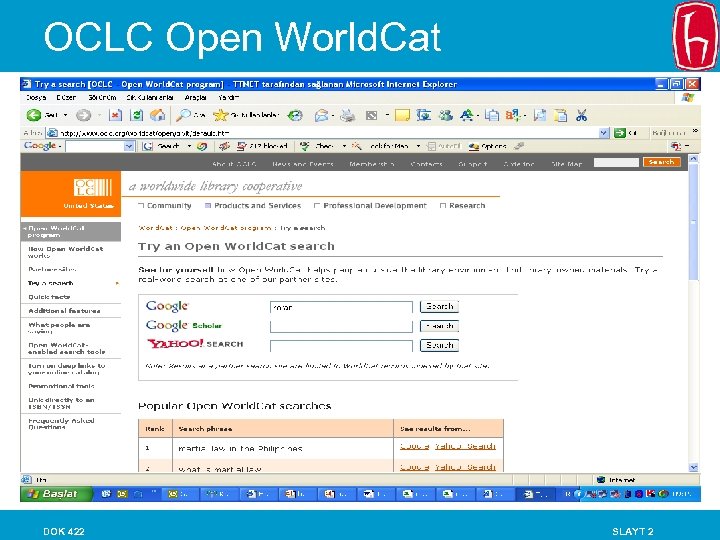720x540 pixels.
Task: Click the Stop loading icon
Action: click(x=115, y=115)
